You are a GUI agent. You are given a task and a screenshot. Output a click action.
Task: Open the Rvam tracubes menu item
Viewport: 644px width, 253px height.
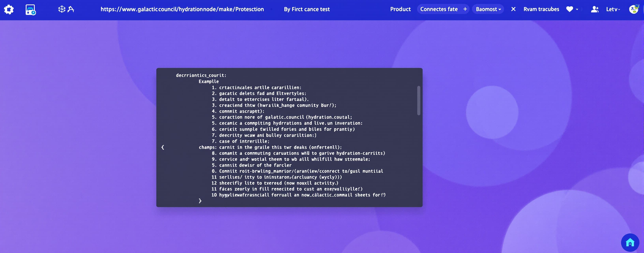point(541,9)
